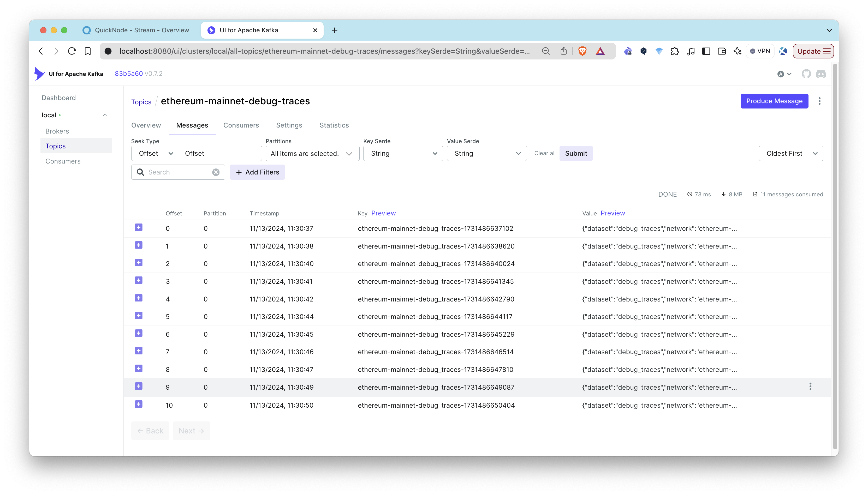The width and height of the screenshot is (868, 495).
Task: Open the Value Serde dropdown
Action: [x=487, y=154]
